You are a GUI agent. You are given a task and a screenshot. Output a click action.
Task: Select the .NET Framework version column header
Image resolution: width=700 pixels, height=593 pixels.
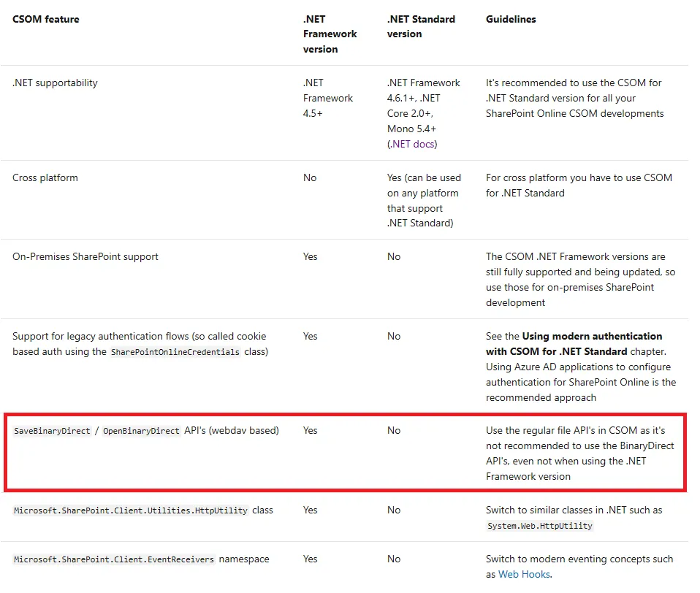330,34
